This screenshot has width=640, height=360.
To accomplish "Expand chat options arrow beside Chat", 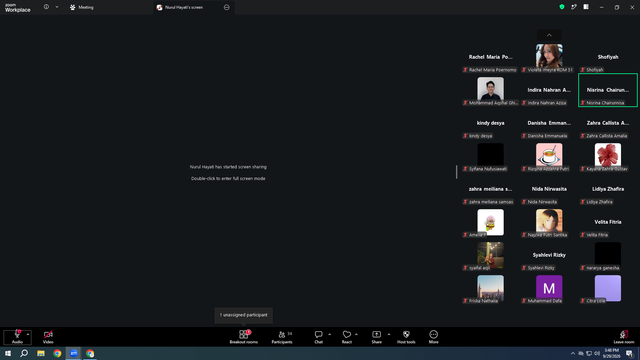I will coord(329,334).
